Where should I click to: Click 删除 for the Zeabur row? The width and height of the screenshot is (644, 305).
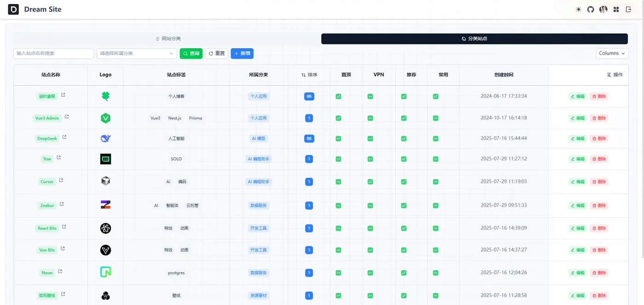tap(599, 205)
